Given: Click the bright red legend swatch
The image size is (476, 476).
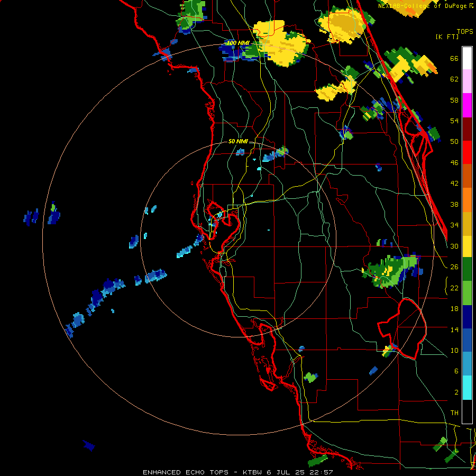Looking at the screenshot, I should (467, 152).
